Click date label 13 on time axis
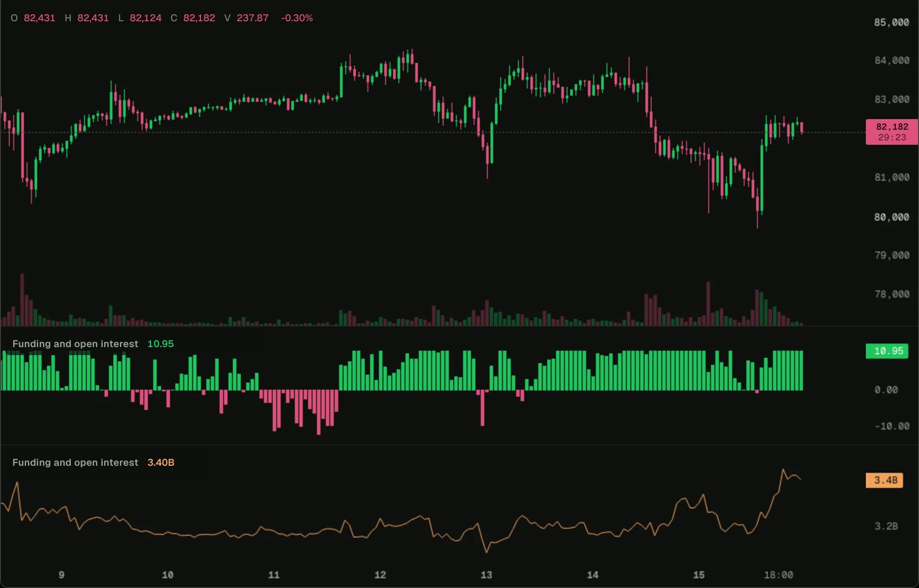 click(x=487, y=575)
